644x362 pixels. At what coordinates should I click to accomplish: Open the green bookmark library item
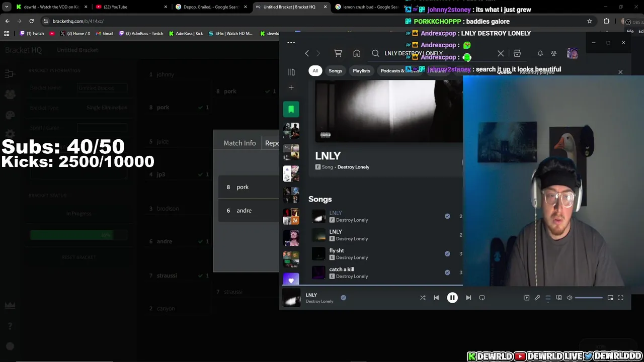[x=291, y=109]
